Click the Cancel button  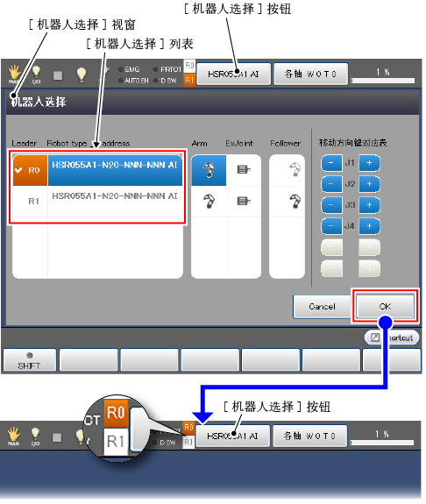tap(322, 306)
